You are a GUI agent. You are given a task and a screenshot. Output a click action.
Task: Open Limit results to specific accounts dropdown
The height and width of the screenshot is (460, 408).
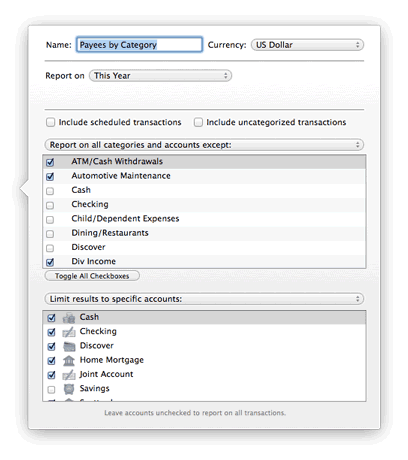(204, 299)
